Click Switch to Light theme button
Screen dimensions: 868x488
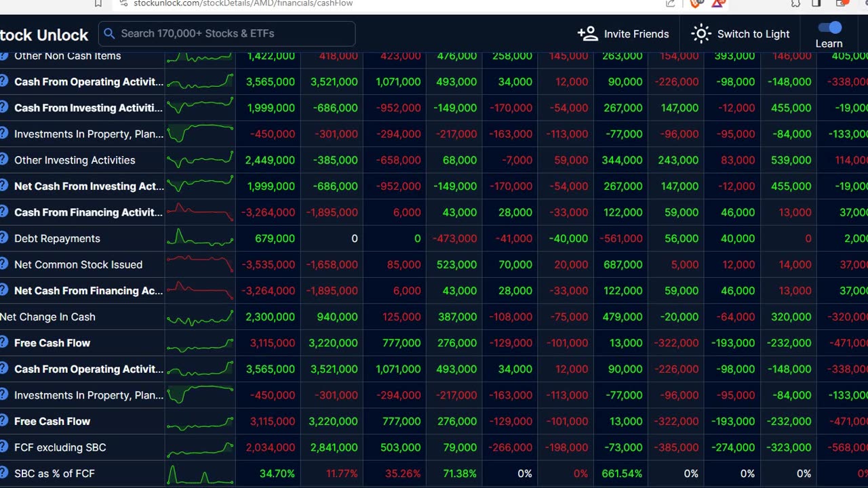point(741,34)
